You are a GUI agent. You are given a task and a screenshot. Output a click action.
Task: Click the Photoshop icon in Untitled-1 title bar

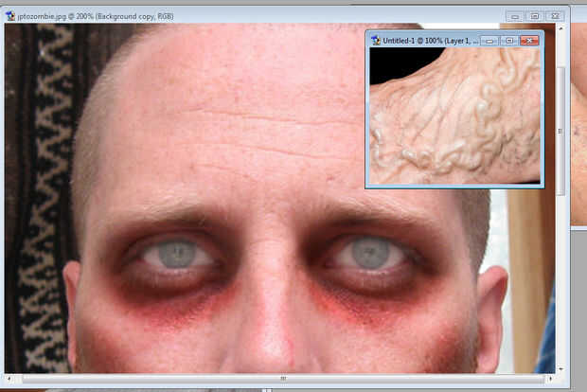coord(376,41)
